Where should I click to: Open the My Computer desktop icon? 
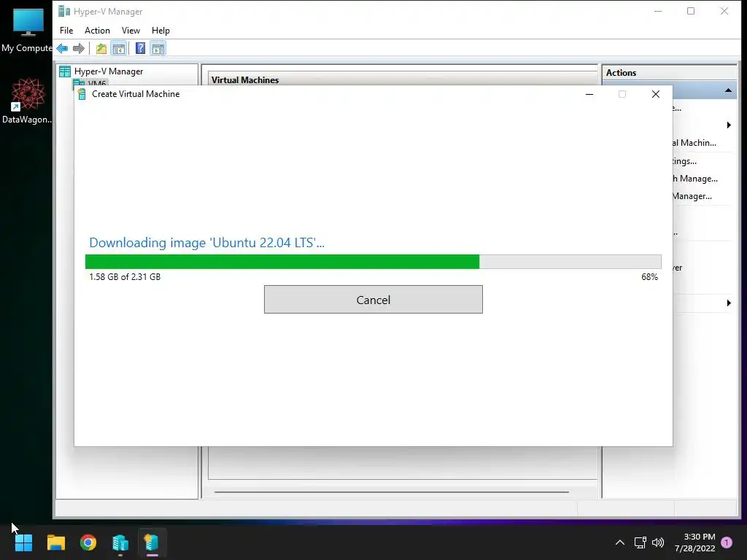coord(27,31)
